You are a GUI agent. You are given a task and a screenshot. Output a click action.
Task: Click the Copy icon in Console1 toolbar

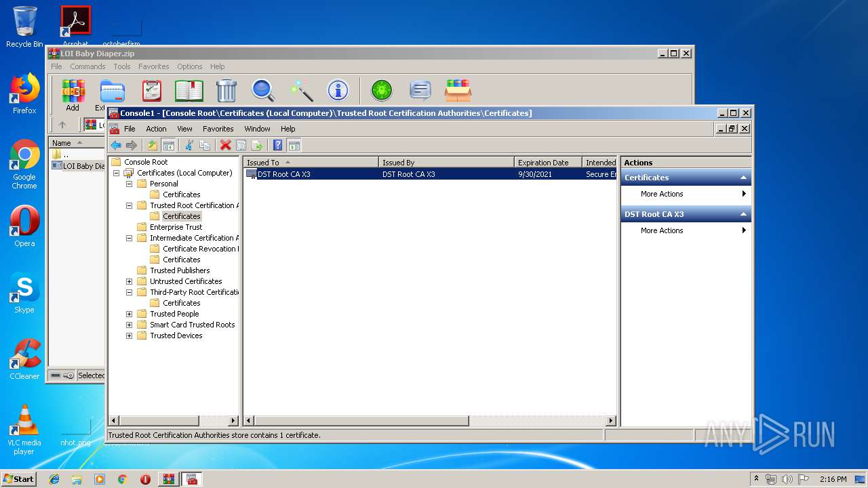204,145
